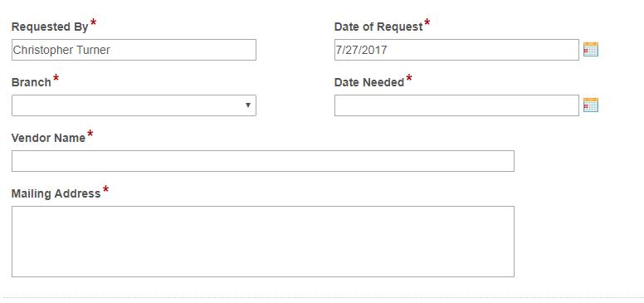Screen dimensions: 644x303
Task: Focus the Requested By field with Christopher Turner
Action: tap(134, 50)
